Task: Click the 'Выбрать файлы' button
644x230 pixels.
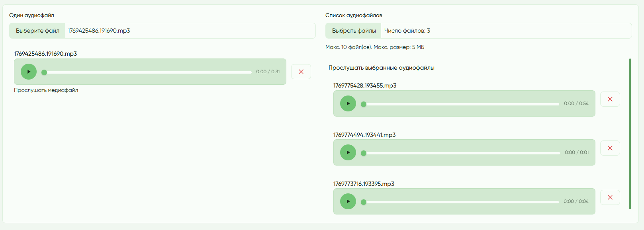Action: point(354,31)
